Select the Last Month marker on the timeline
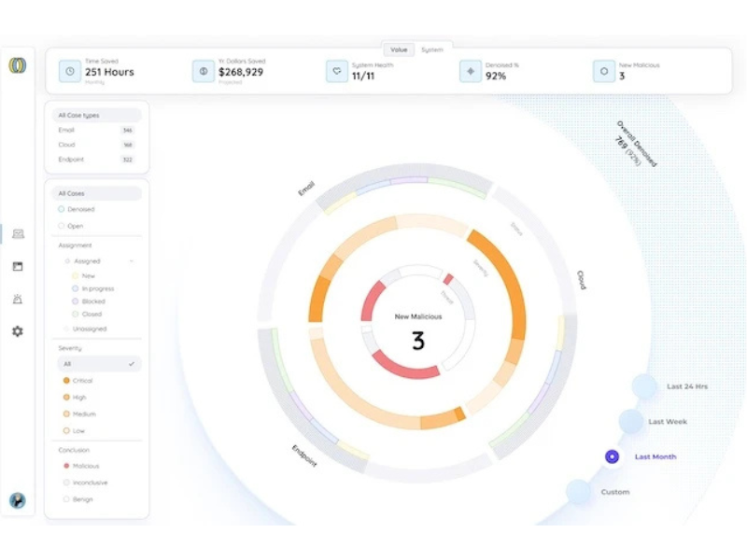The height and width of the screenshot is (560, 747). click(612, 456)
